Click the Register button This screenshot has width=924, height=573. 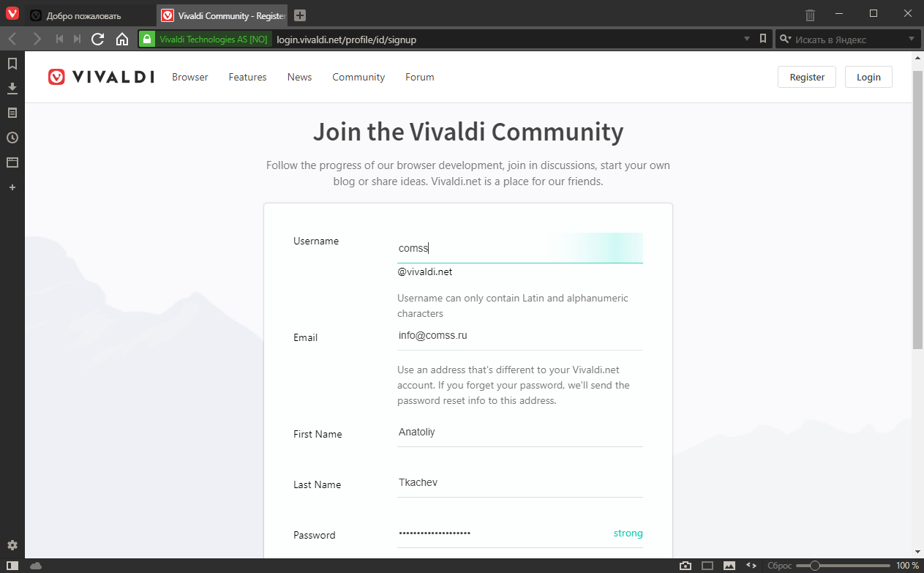pos(807,77)
